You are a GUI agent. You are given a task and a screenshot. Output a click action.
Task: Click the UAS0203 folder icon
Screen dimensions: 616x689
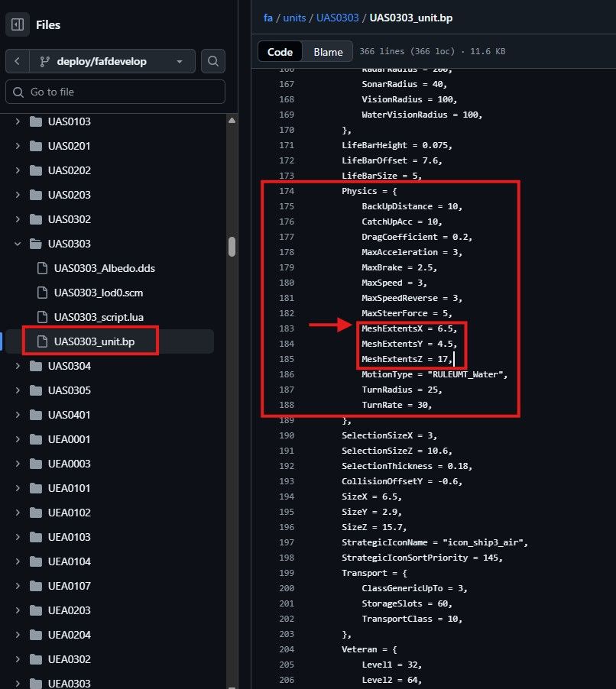(36, 195)
